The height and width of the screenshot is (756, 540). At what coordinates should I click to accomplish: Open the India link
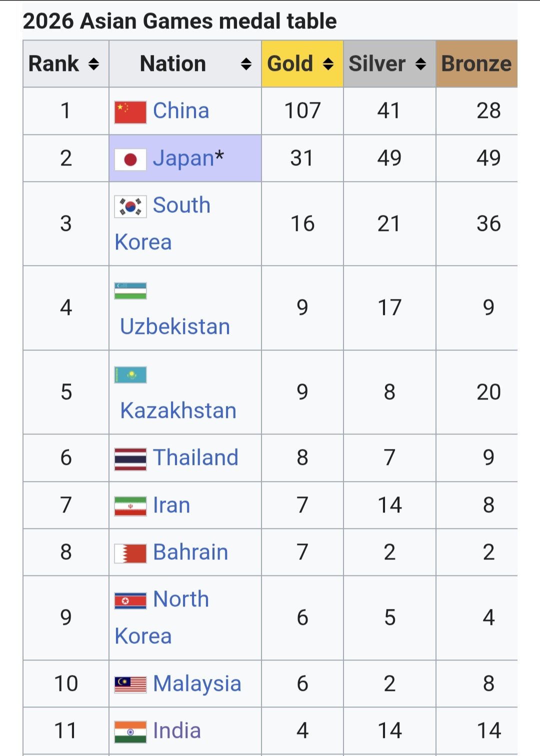[x=177, y=731]
